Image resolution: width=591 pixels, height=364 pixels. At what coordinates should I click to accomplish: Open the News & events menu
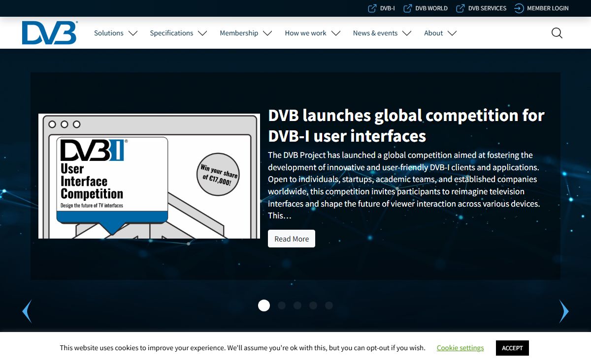coord(375,33)
